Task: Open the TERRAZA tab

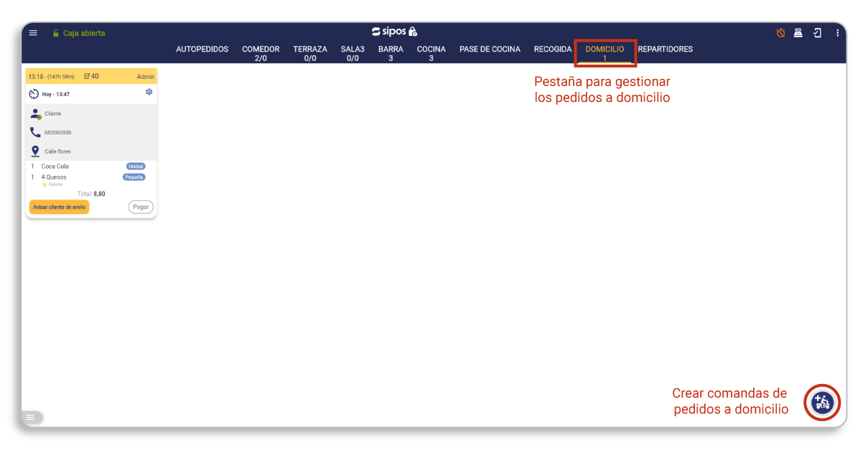Action: [310, 53]
